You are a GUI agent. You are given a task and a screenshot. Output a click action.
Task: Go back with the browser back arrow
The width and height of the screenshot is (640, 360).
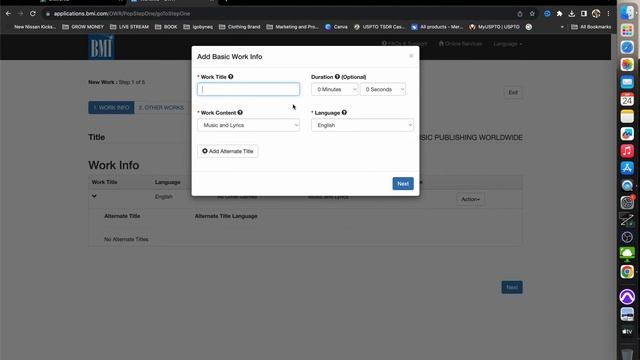(8, 13)
